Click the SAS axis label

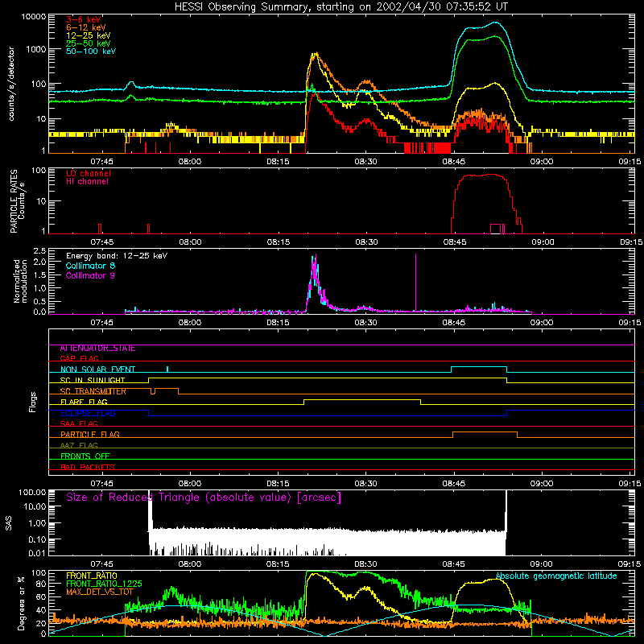(x=9, y=523)
